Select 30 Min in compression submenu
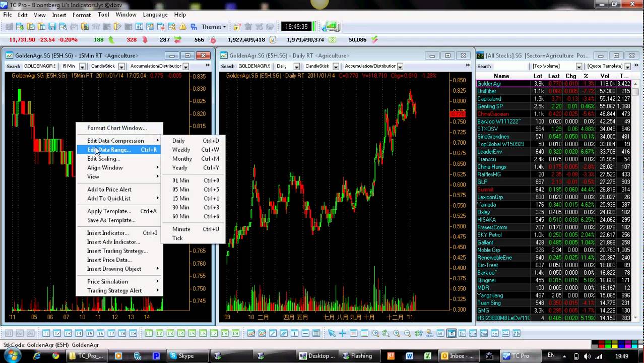Image resolution: width=644 pixels, height=363 pixels. click(194, 207)
